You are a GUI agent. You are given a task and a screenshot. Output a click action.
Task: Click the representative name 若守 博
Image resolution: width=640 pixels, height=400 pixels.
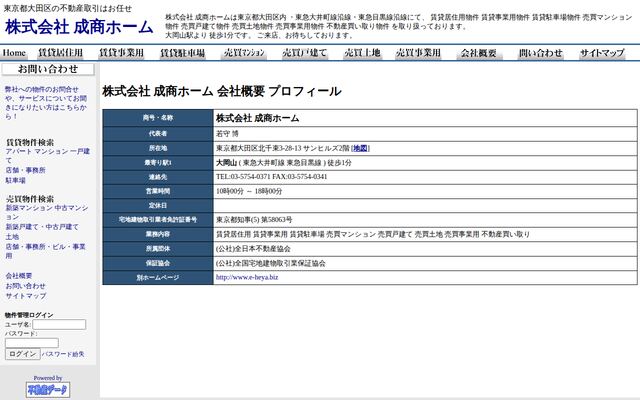pyautogui.click(x=227, y=133)
